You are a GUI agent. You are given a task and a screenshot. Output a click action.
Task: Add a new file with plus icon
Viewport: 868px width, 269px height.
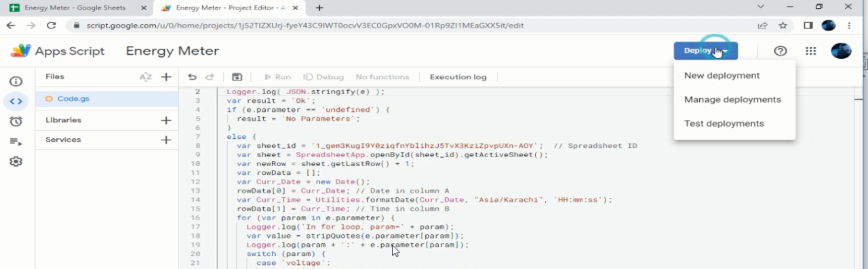click(x=166, y=77)
